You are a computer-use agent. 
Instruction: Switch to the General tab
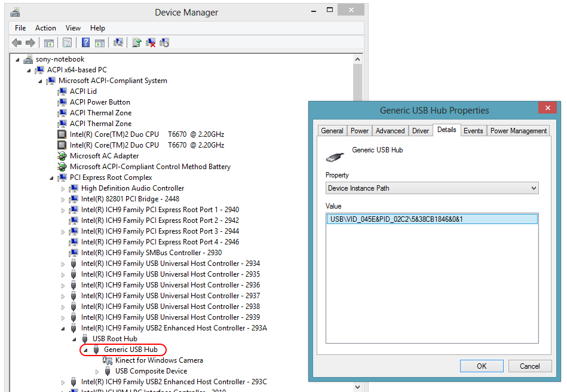tap(332, 130)
